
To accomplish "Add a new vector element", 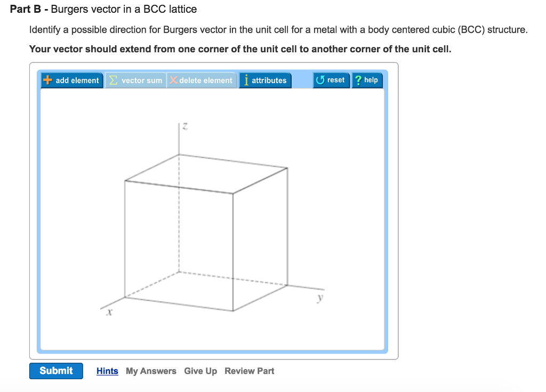I will [x=71, y=80].
